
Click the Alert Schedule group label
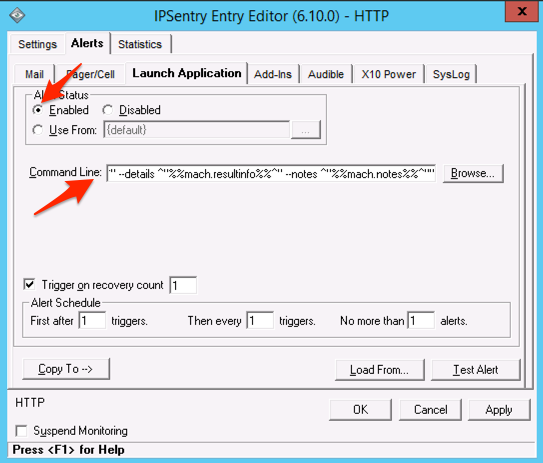pos(65,303)
